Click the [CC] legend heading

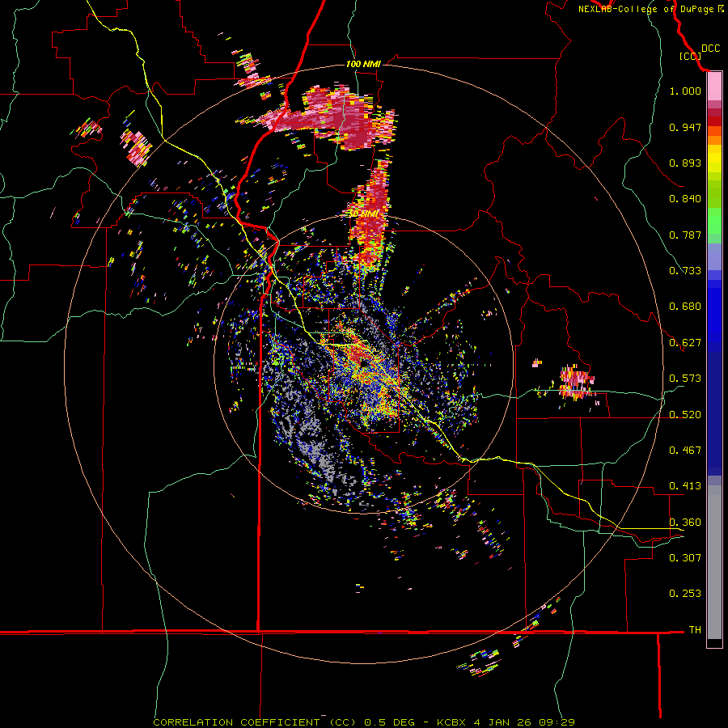(690, 56)
